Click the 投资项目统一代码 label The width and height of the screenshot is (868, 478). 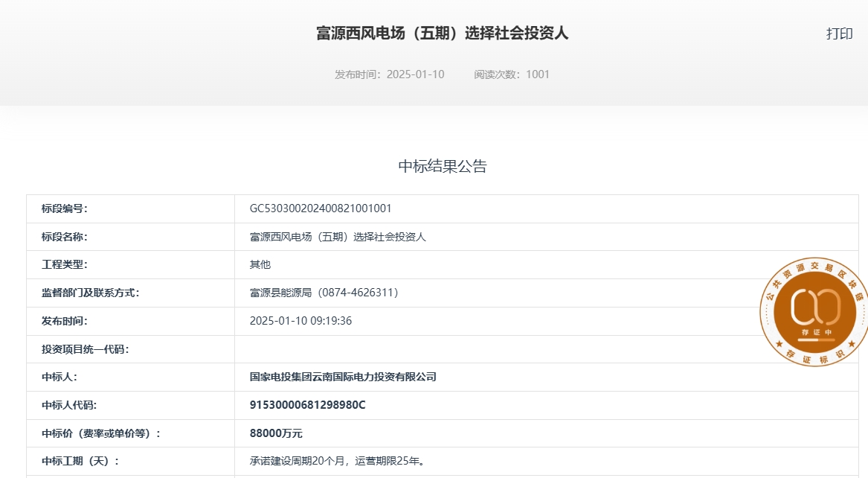click(86, 349)
